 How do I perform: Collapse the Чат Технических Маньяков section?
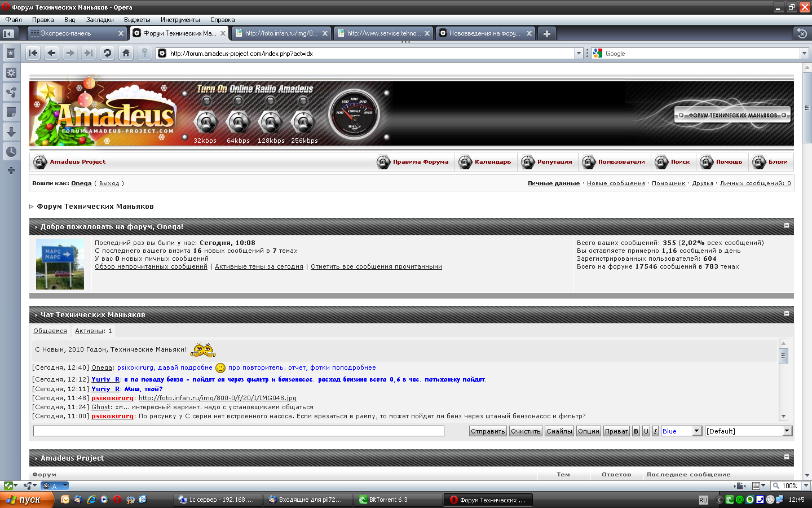787,314
